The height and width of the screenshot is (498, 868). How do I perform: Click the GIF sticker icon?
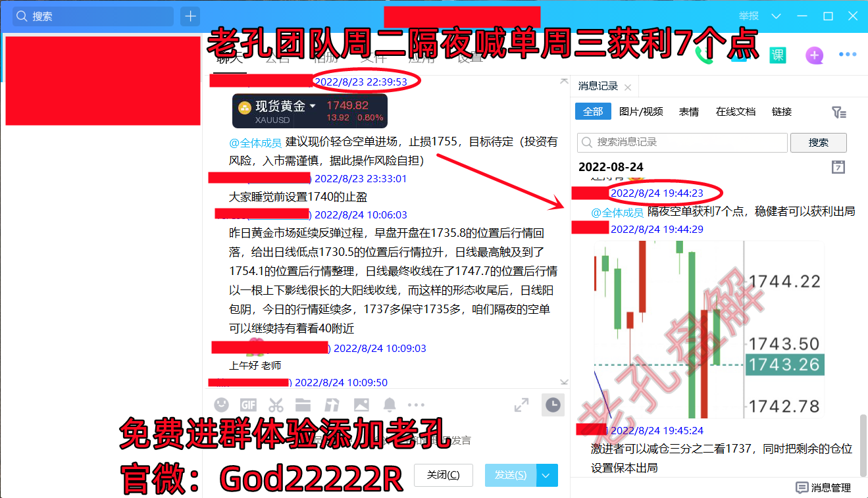248,405
